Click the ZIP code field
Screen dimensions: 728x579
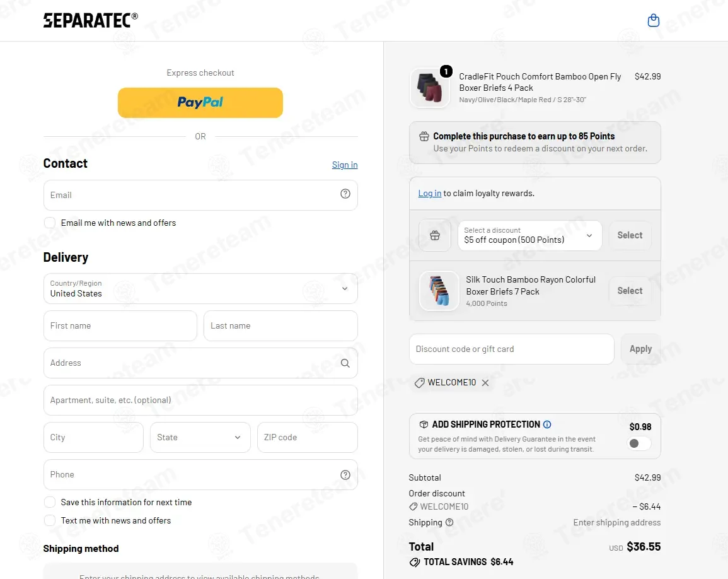308,437
